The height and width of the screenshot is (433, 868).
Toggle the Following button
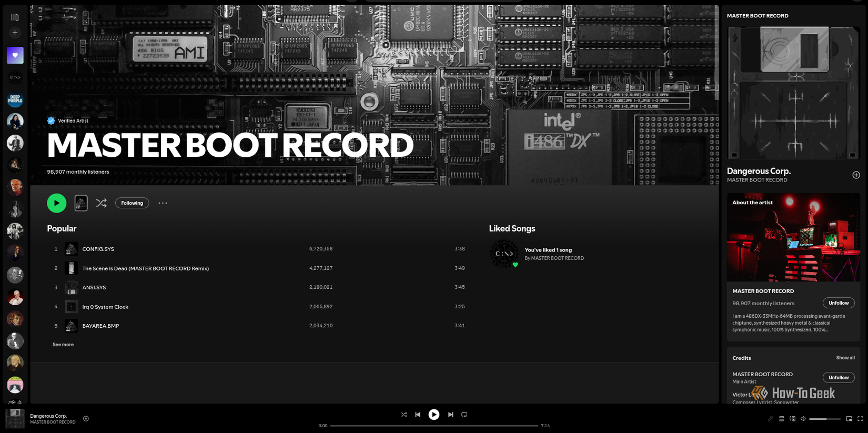132,203
